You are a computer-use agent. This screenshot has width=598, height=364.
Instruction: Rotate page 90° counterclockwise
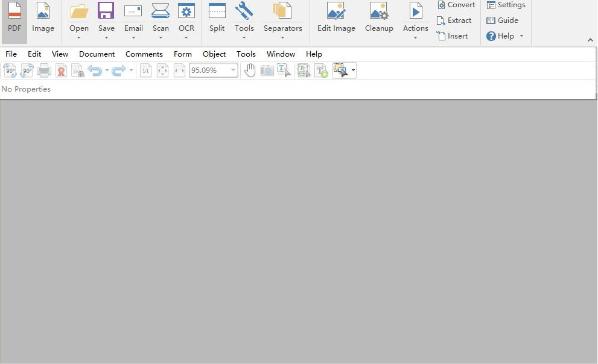coord(27,71)
